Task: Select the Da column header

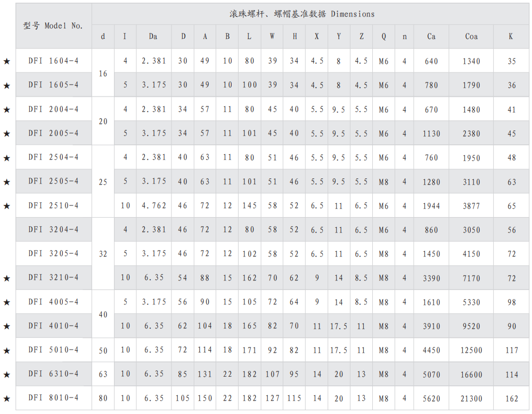Action: click(153, 37)
